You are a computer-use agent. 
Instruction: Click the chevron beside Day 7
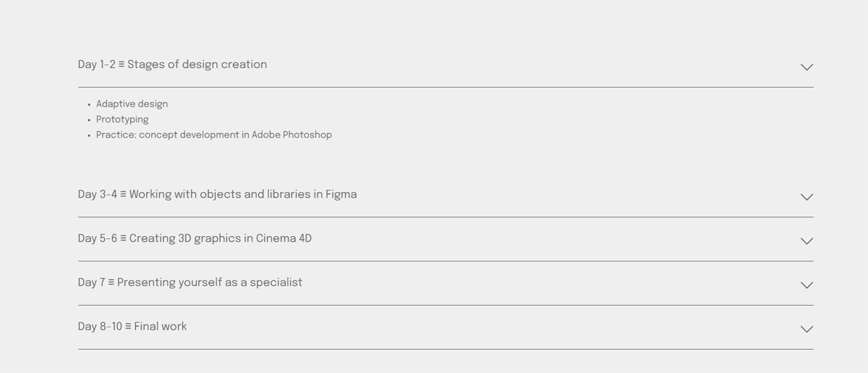coord(807,285)
